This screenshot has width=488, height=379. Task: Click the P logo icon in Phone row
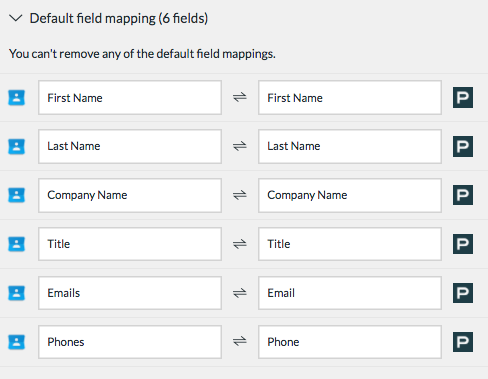tap(463, 342)
